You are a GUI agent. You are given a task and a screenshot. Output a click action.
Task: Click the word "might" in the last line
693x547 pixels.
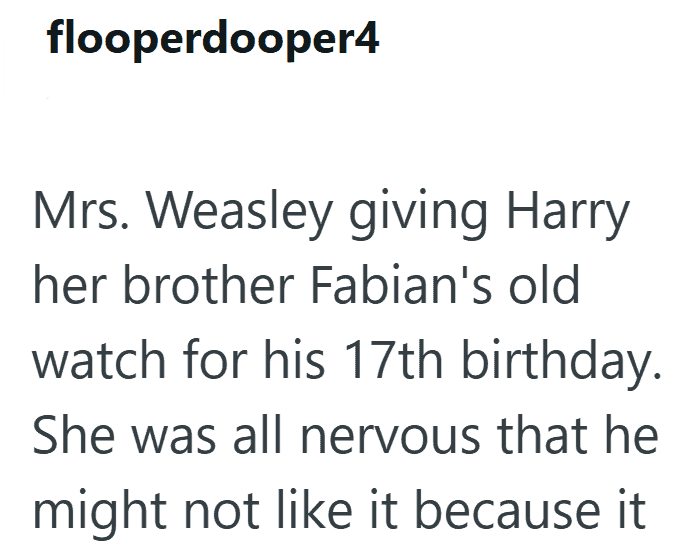[100, 513]
